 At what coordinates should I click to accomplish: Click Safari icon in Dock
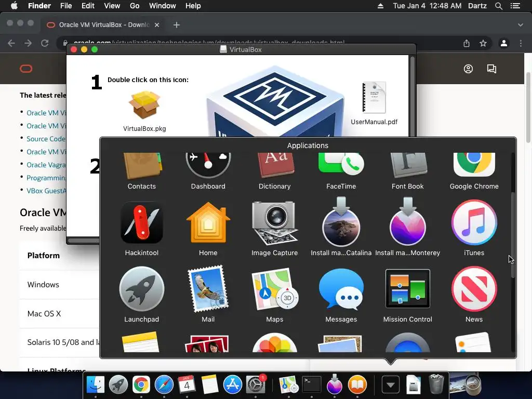tap(164, 384)
